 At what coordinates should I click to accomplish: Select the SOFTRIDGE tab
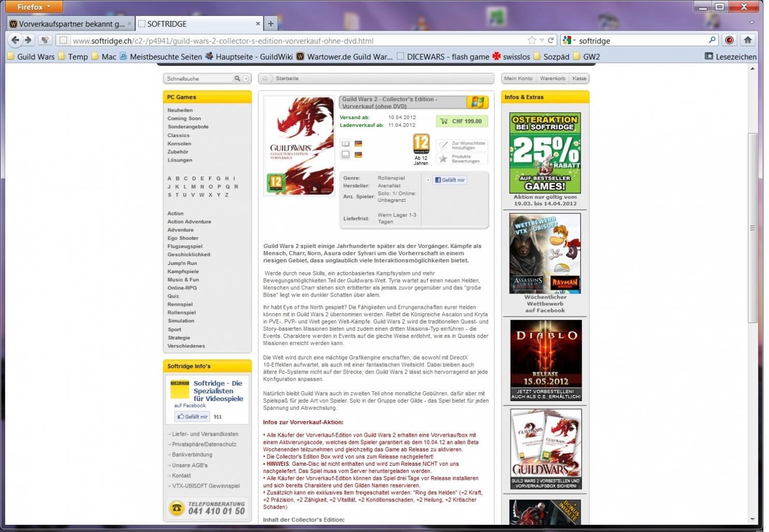tap(199, 24)
